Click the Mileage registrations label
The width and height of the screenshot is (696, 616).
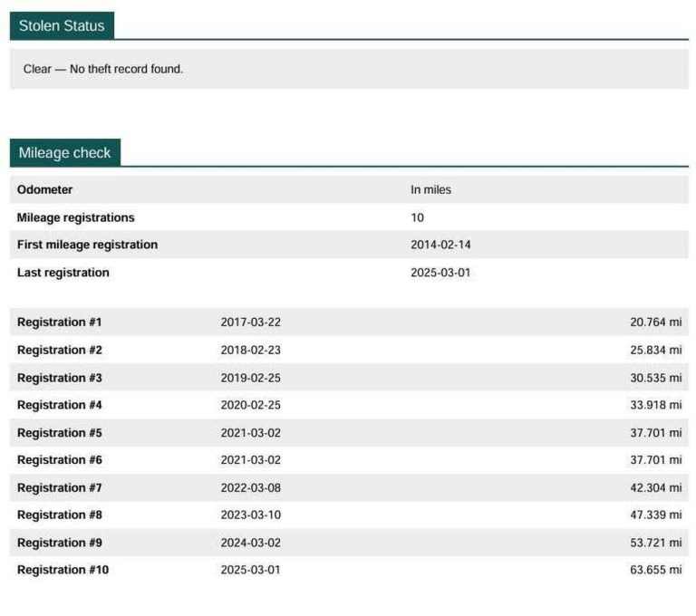coord(75,217)
